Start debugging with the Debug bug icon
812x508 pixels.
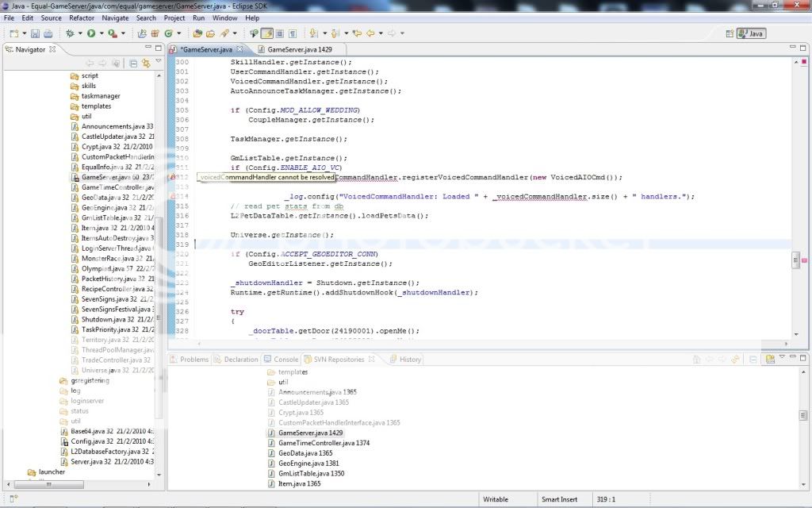(x=71, y=33)
